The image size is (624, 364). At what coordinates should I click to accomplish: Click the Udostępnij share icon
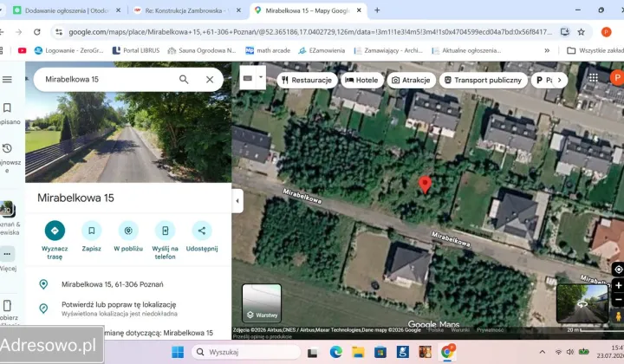pos(202,231)
